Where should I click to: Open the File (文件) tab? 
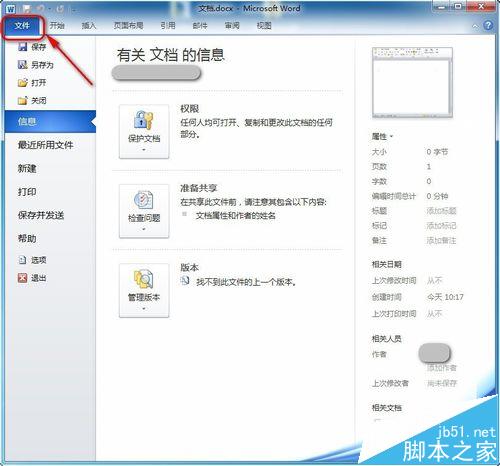[x=22, y=25]
